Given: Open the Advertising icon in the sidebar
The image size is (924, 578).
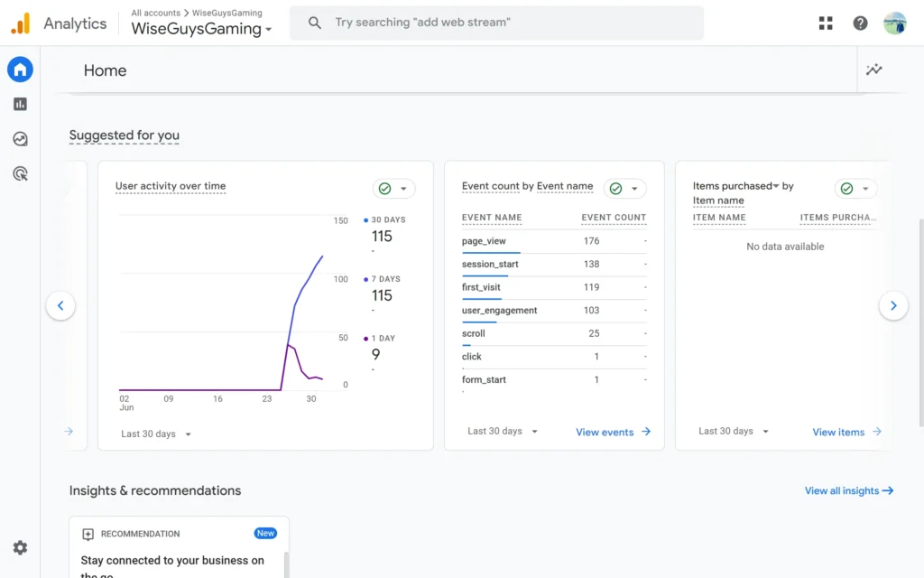Looking at the screenshot, I should (20, 173).
